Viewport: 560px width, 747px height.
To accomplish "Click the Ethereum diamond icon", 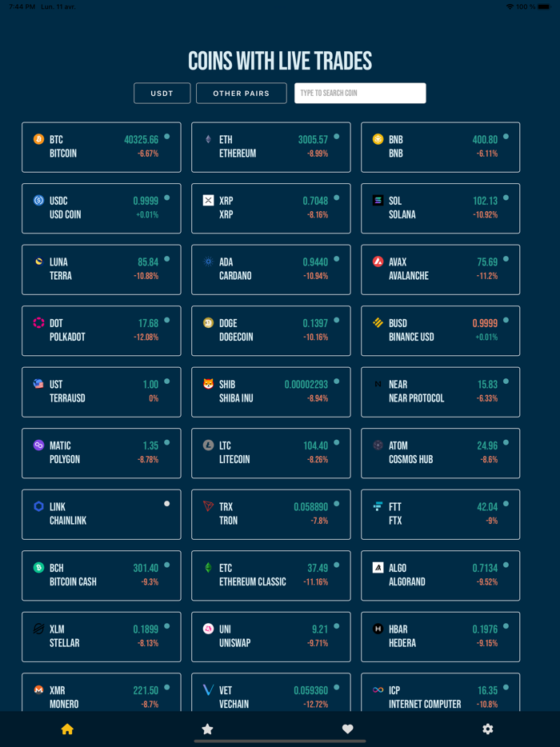I will (x=207, y=139).
